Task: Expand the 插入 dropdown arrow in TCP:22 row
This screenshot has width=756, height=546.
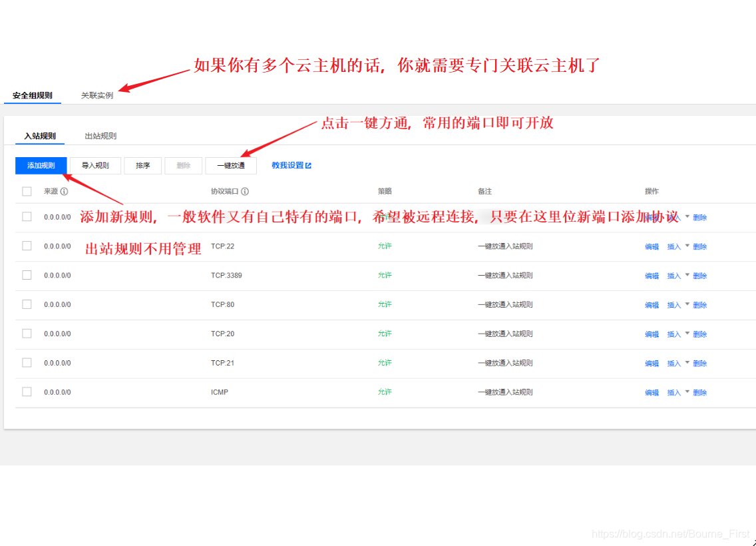Action: [687, 246]
